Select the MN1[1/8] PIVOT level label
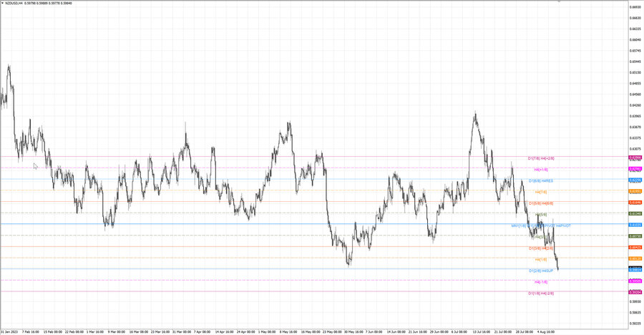This screenshot has width=644, height=335. [x=541, y=225]
